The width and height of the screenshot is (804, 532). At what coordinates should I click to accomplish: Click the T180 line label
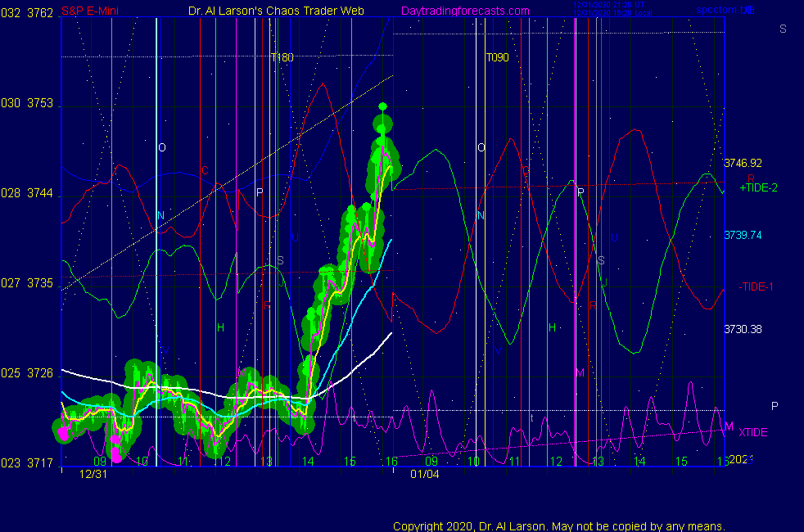click(x=282, y=57)
